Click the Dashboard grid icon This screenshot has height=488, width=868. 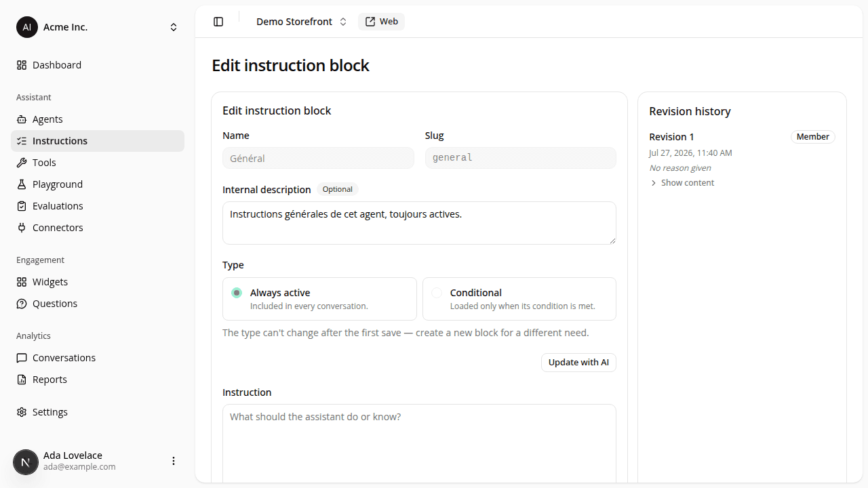tap(22, 65)
